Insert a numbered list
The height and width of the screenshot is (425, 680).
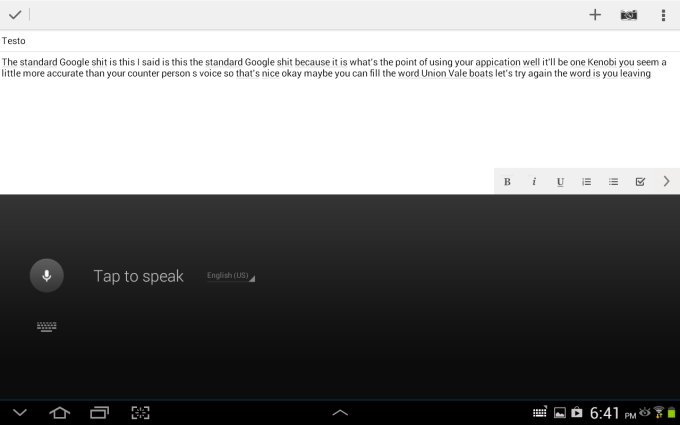click(587, 182)
